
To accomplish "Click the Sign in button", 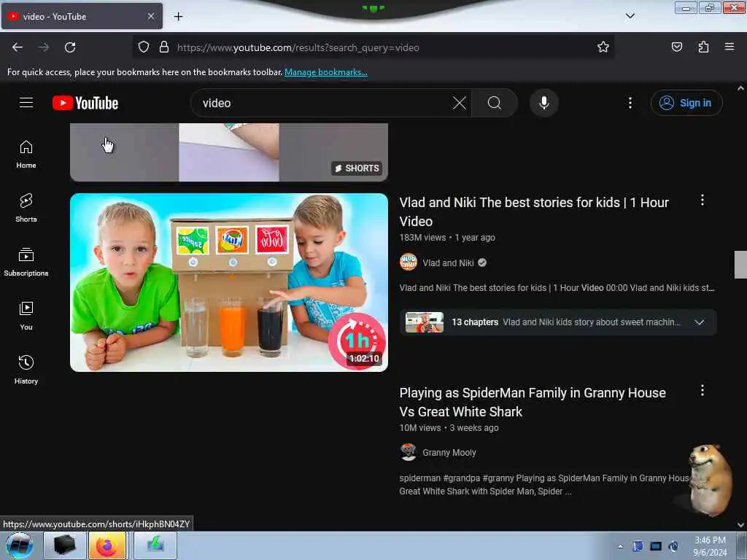I will [x=686, y=103].
